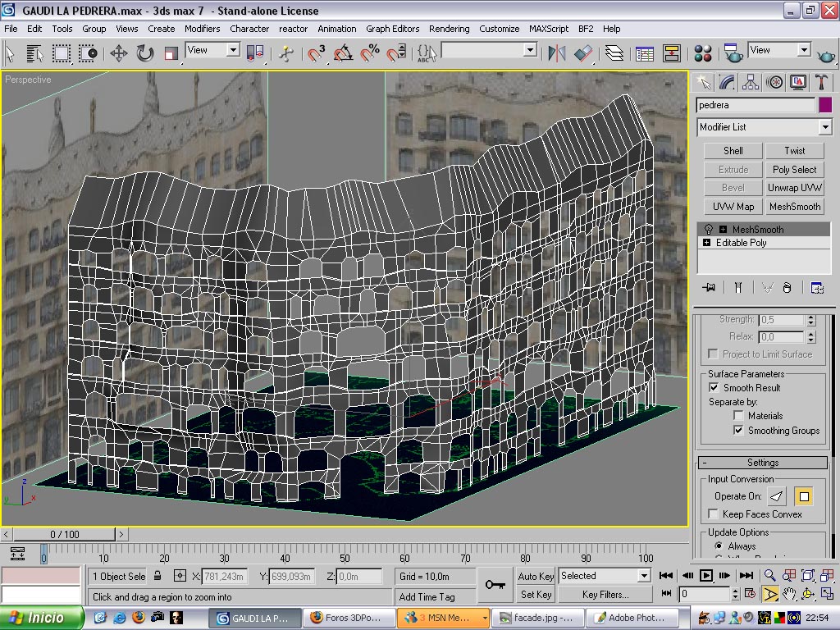840x630 pixels.
Task: Click the Unwrap UVW button
Action: [x=794, y=188]
